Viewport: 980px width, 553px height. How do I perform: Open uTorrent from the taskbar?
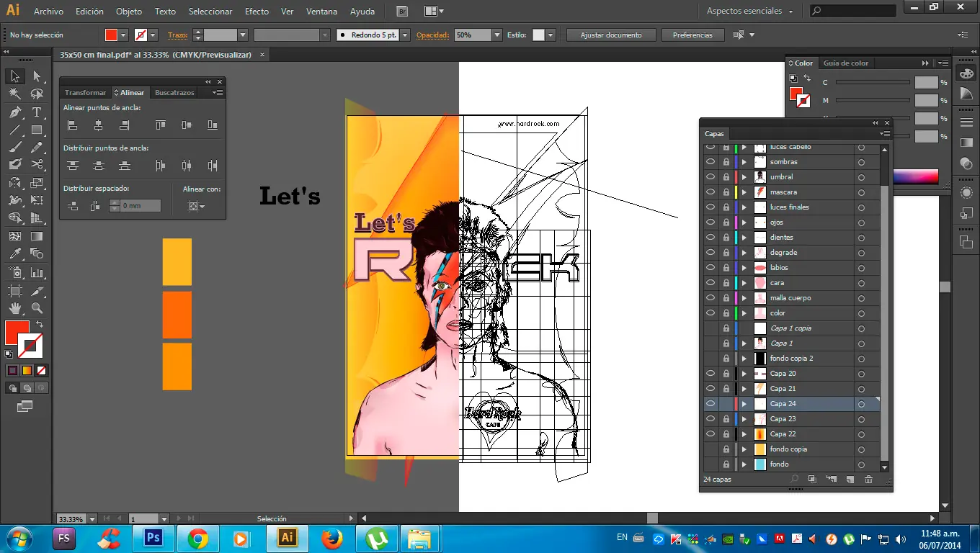click(375, 538)
